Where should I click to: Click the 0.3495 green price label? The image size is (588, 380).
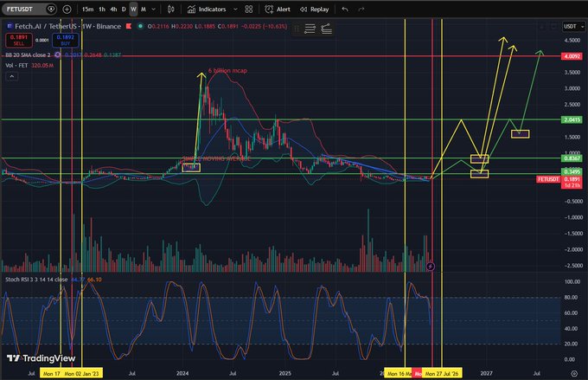[x=572, y=171]
